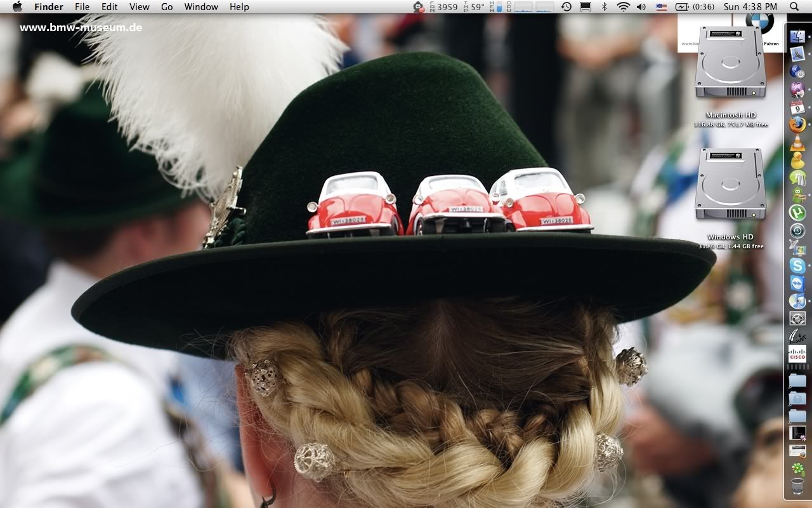Open Time Machine in the Dock
Screen dimensions: 812x508
(x=797, y=231)
